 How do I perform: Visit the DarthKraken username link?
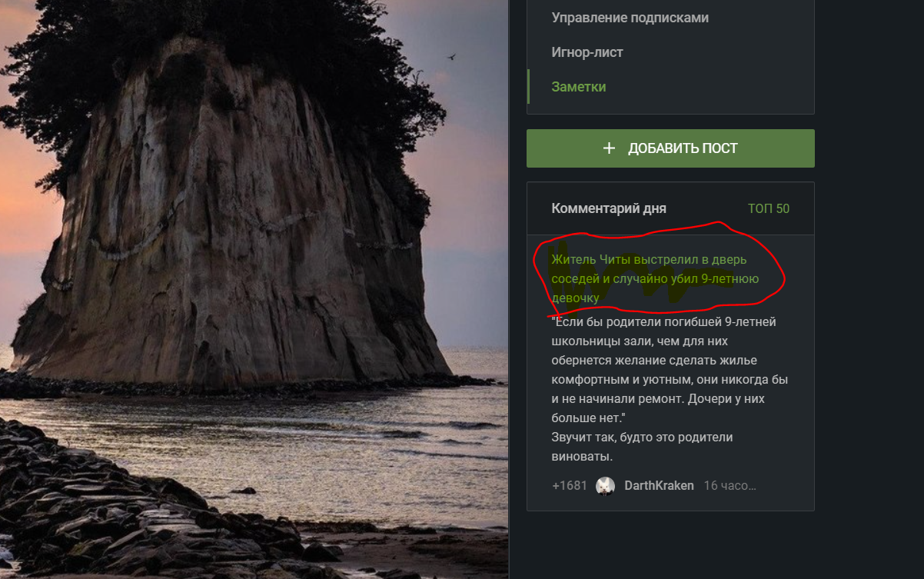click(x=659, y=486)
